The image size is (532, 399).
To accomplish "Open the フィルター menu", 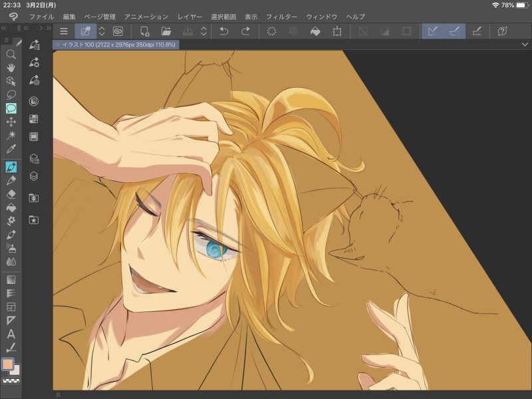I will 281,17.
